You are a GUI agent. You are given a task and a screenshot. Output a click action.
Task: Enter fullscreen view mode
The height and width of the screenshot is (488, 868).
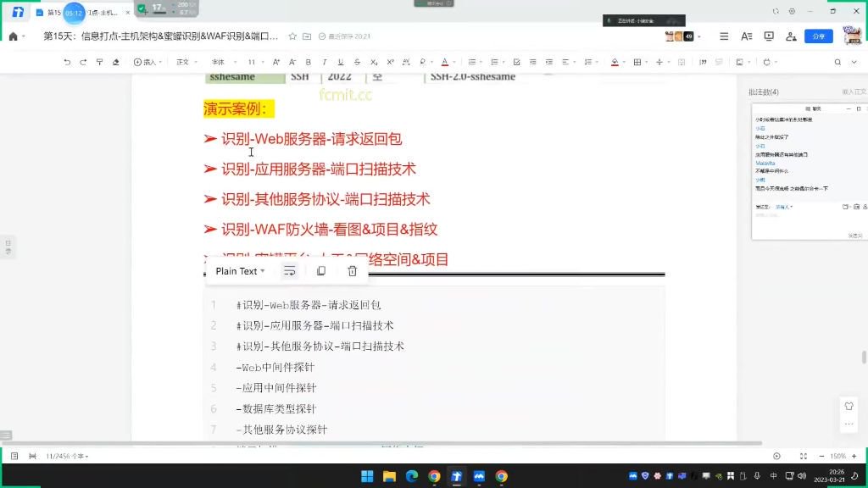pyautogui.click(x=804, y=457)
